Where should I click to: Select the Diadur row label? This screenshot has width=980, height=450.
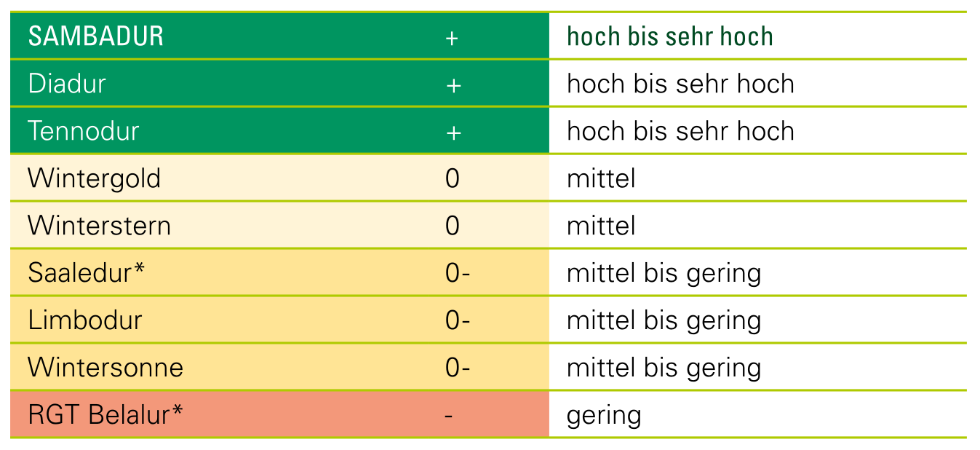pyautogui.click(x=67, y=84)
